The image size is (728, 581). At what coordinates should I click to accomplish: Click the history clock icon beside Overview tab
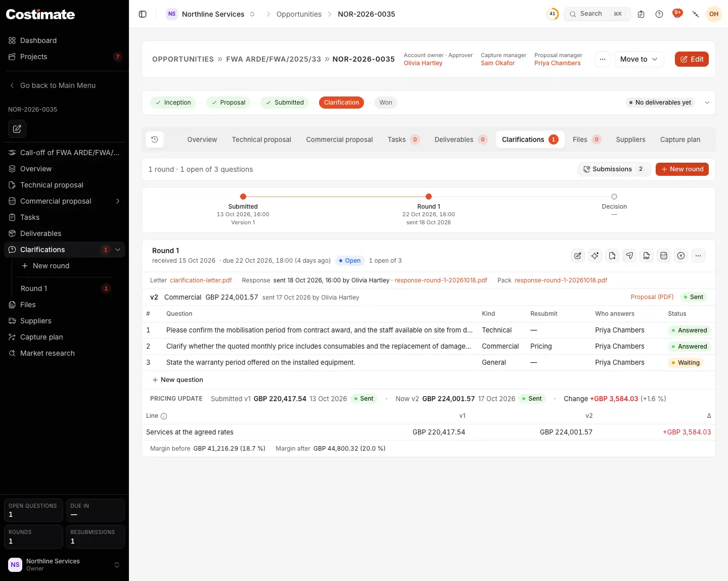[x=155, y=139]
